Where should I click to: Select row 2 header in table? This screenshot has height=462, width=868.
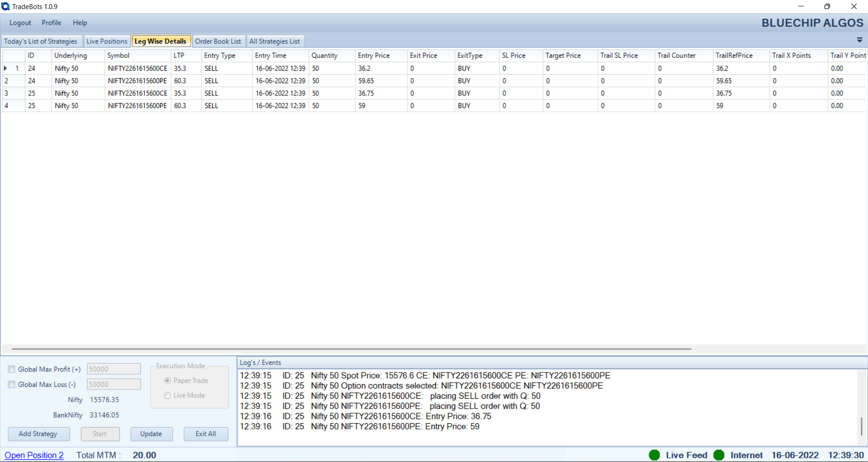14,81
